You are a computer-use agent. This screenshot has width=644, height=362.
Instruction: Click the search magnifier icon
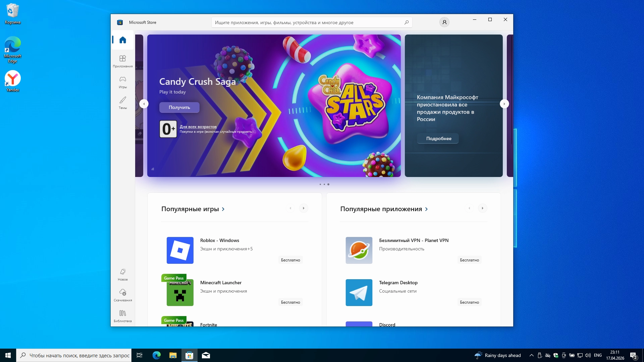[407, 22]
